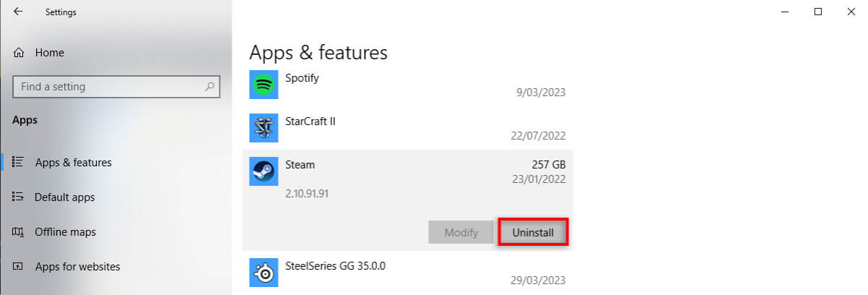The height and width of the screenshot is (295, 868).
Task: Click the Spotify app icon
Action: tap(263, 85)
